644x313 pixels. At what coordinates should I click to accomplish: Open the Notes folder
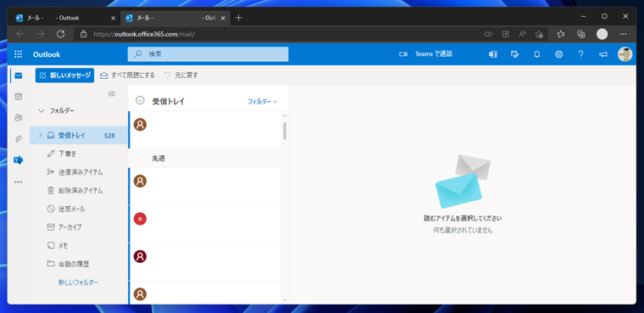coord(79,245)
